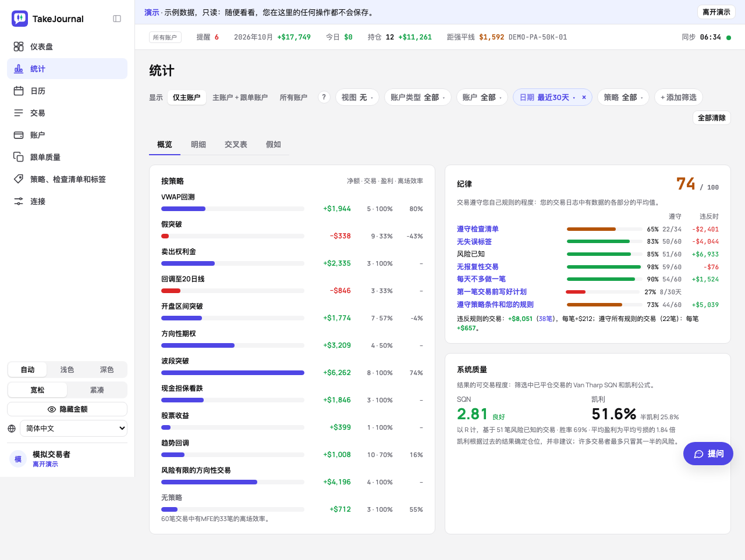This screenshot has width=745, height=560.
Task: Click the 跟单质量 copy icon
Action: click(x=19, y=157)
